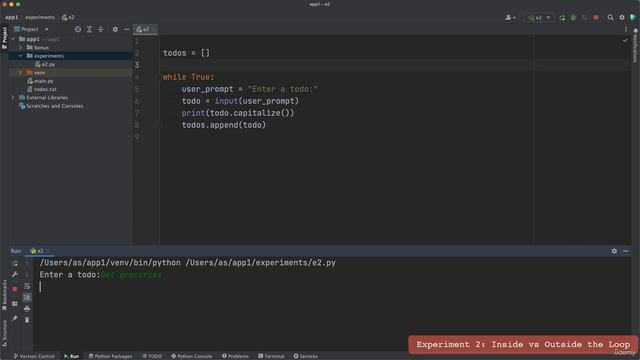Toggle scroll to end in Run console

coord(27,297)
